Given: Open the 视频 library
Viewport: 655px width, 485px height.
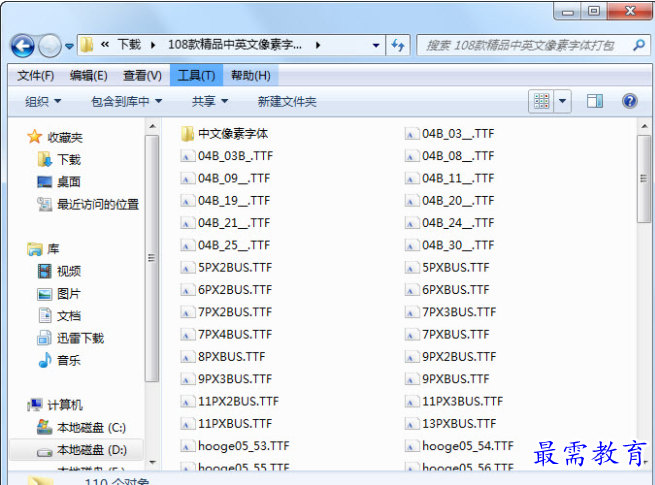Looking at the screenshot, I should [69, 271].
